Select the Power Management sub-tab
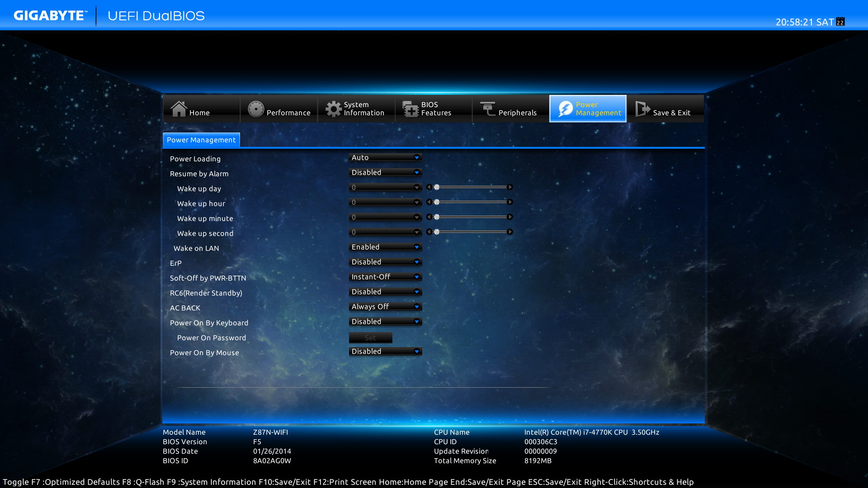Viewport: 868px width, 488px height. click(201, 140)
